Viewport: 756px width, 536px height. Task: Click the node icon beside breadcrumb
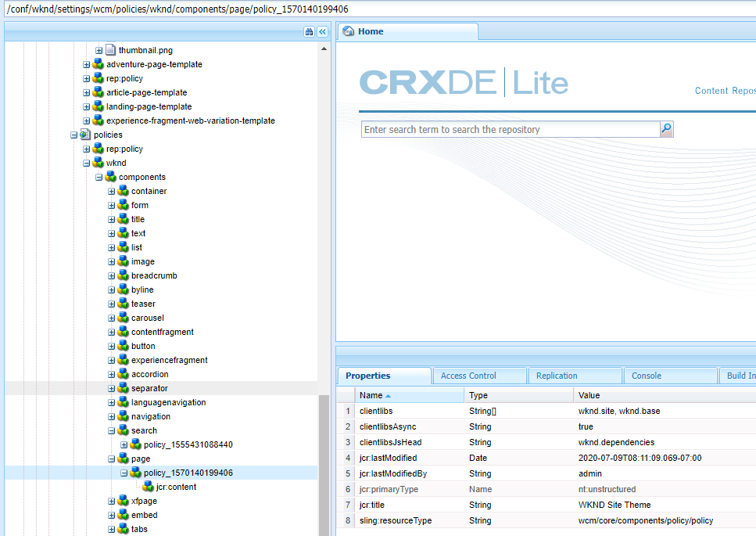tap(123, 275)
